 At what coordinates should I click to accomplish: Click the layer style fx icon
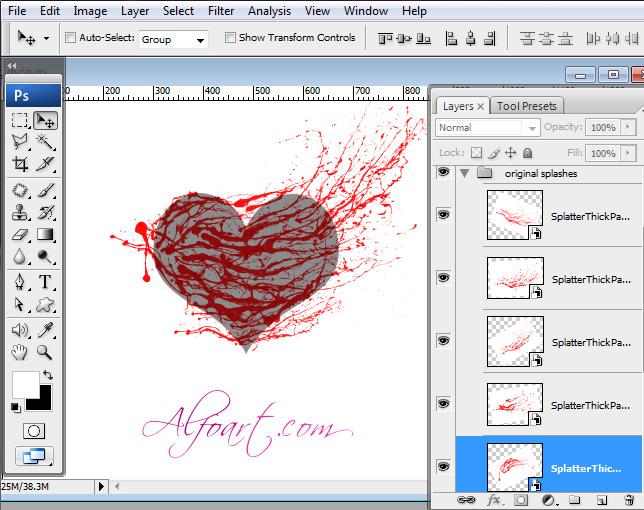point(493,499)
